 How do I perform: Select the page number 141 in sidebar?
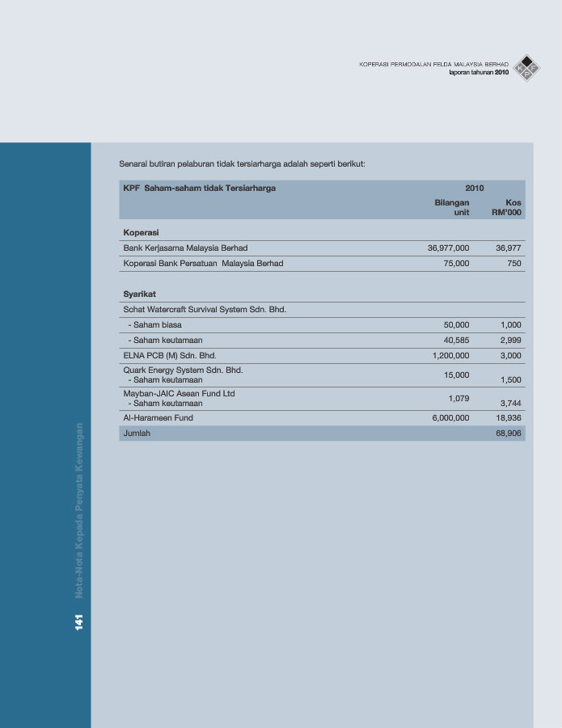79,621
